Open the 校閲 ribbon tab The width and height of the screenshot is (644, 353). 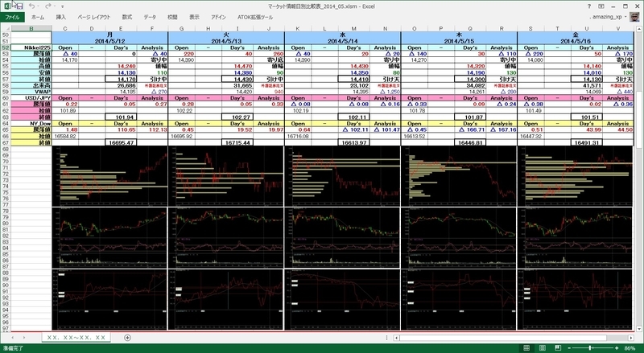[172, 17]
